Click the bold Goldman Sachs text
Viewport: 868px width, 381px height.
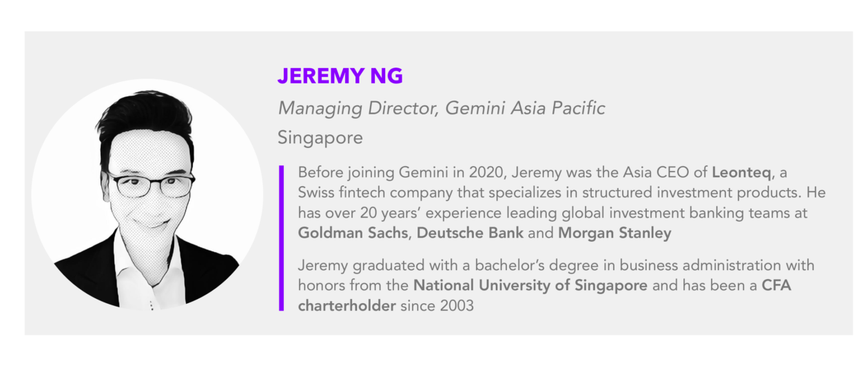click(354, 233)
